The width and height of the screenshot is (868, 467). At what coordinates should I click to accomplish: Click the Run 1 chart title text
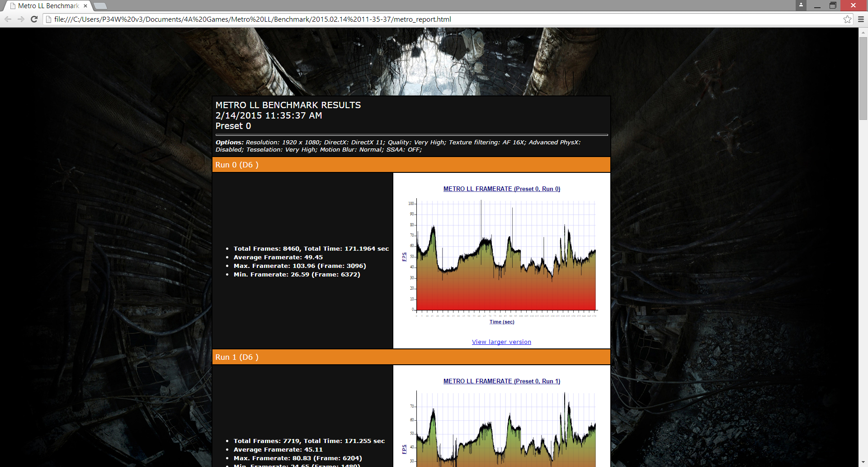(501, 381)
